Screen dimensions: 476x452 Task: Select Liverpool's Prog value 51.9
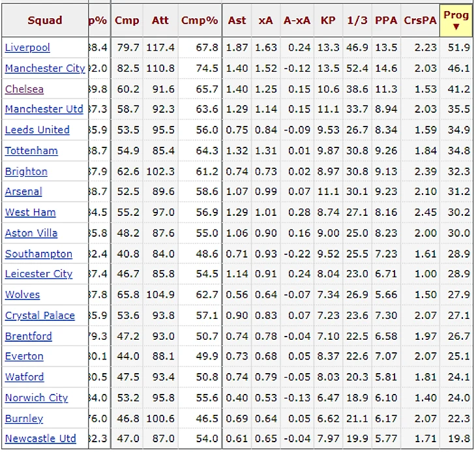(x=458, y=48)
